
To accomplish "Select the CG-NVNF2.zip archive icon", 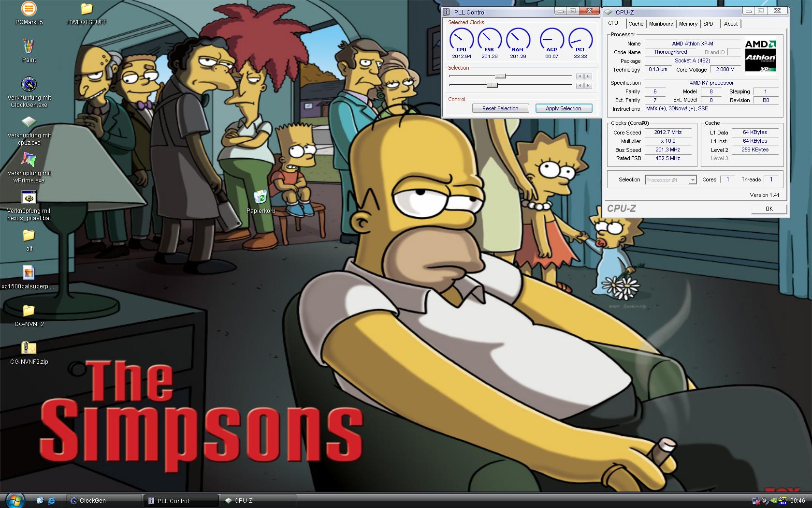I will pos(29,348).
